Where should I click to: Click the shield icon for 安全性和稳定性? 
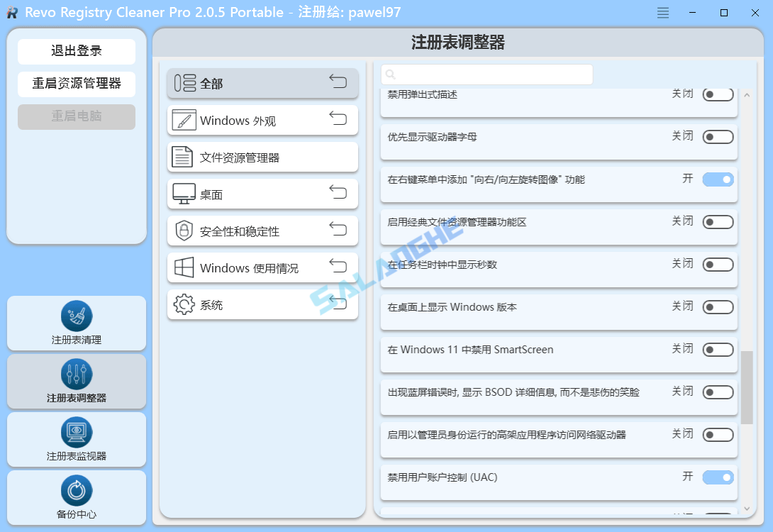(x=183, y=231)
